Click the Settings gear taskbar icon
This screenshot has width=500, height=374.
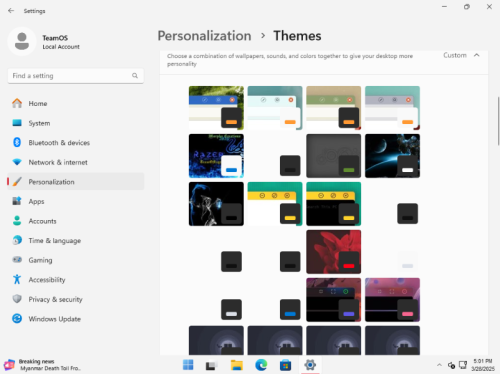[x=310, y=365]
